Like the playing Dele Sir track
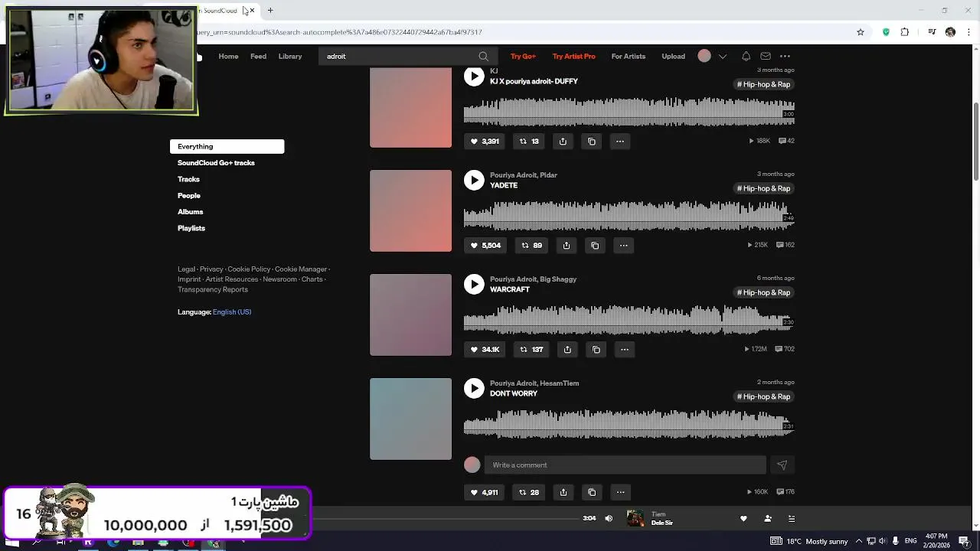 point(743,518)
